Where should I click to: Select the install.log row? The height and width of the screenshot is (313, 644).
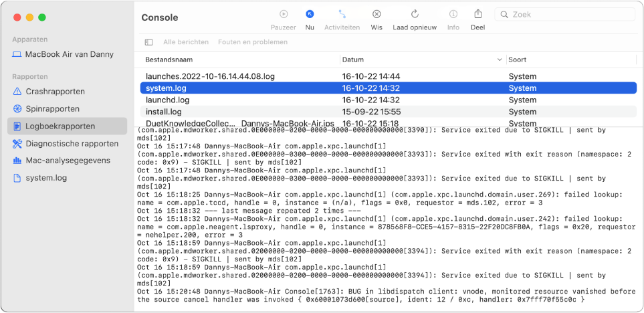tap(388, 112)
